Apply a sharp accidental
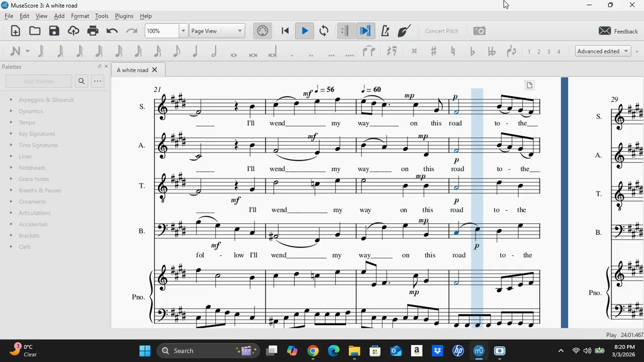Screen dimensions: 644x362 pos(433,51)
